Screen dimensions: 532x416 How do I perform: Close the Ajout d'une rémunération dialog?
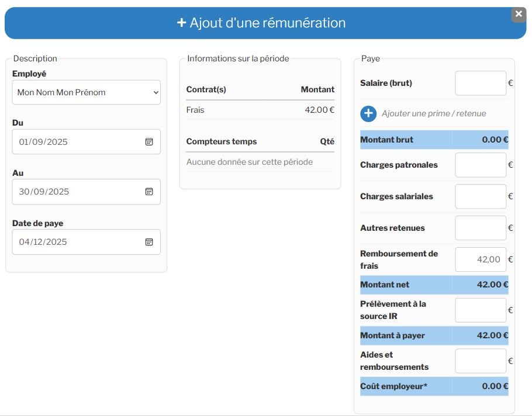coord(519,15)
